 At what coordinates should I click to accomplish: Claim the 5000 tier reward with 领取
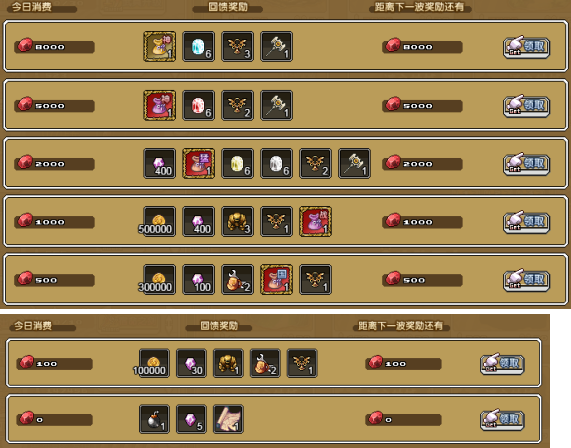[527, 106]
